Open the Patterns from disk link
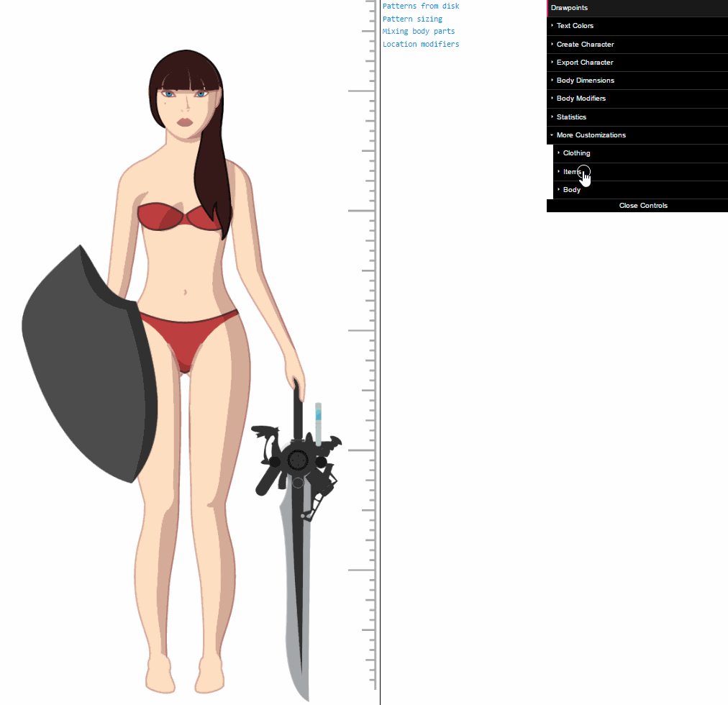 (x=420, y=6)
